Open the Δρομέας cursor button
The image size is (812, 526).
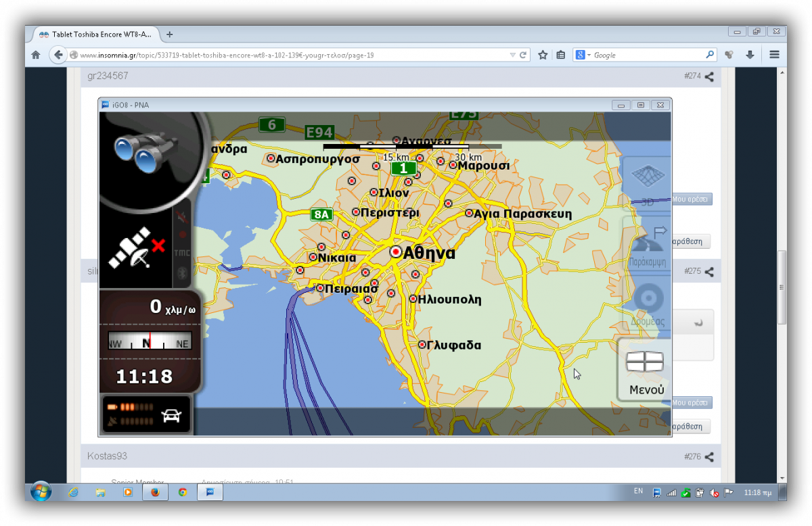point(647,304)
